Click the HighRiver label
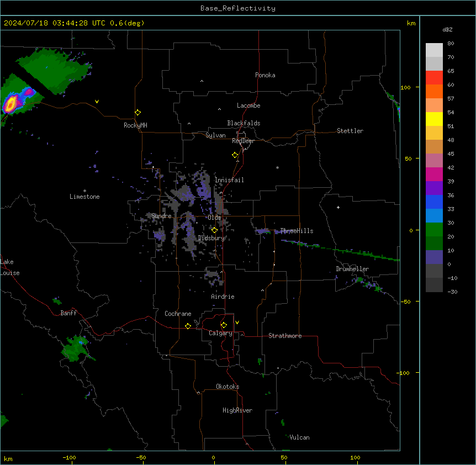The height and width of the screenshot is (465, 476). [x=237, y=410]
